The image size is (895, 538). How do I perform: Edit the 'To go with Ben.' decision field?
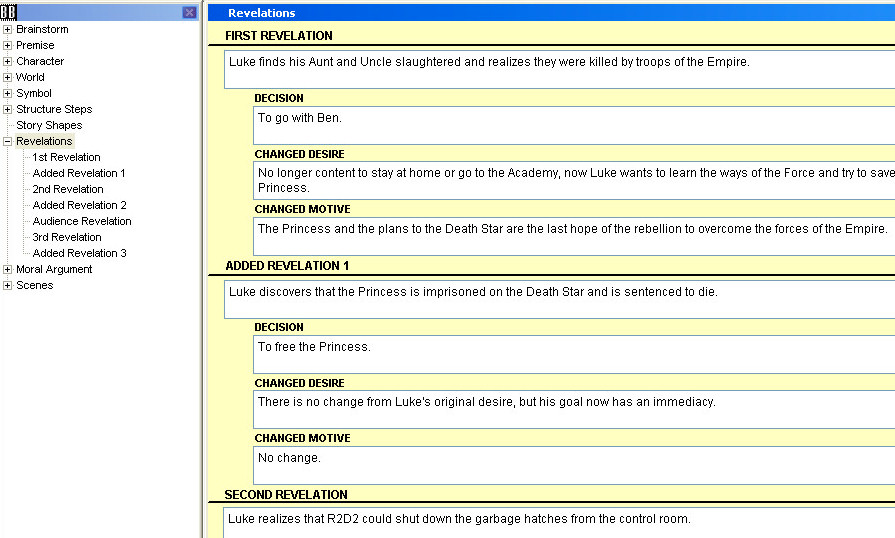573,125
